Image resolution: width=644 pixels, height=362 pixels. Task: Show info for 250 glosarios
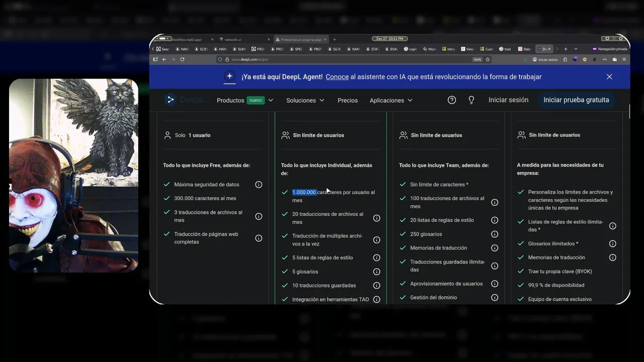pos(495,234)
